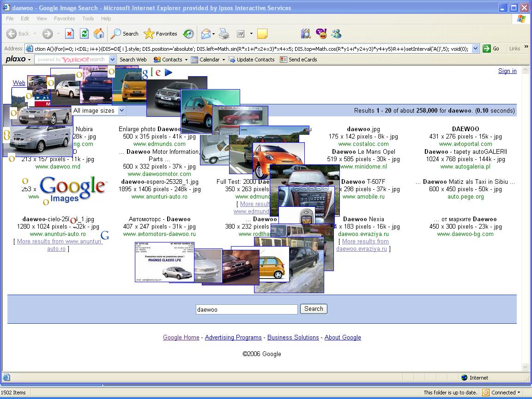The width and height of the screenshot is (532, 399).
Task: Open the Search pane in toolbar
Action: pos(125,34)
